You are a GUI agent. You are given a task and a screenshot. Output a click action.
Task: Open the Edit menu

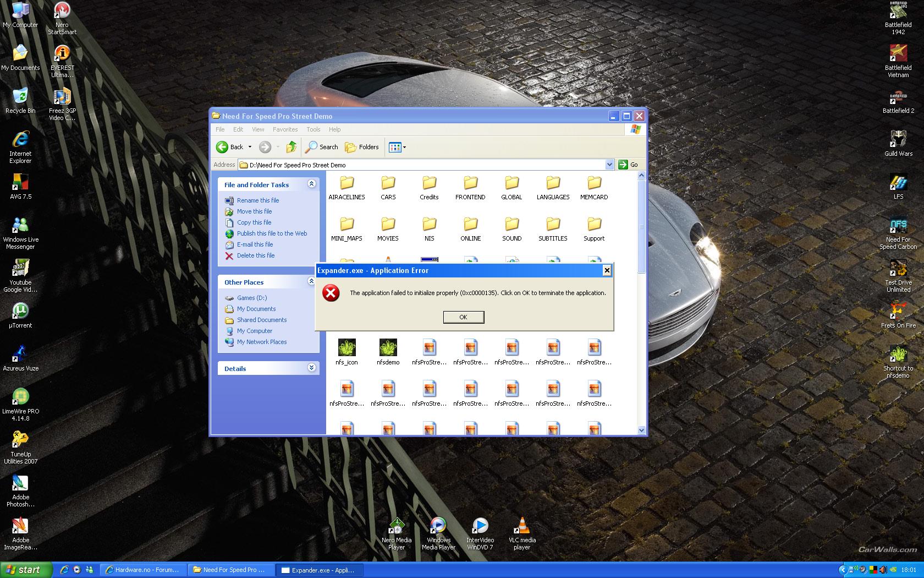238,129
